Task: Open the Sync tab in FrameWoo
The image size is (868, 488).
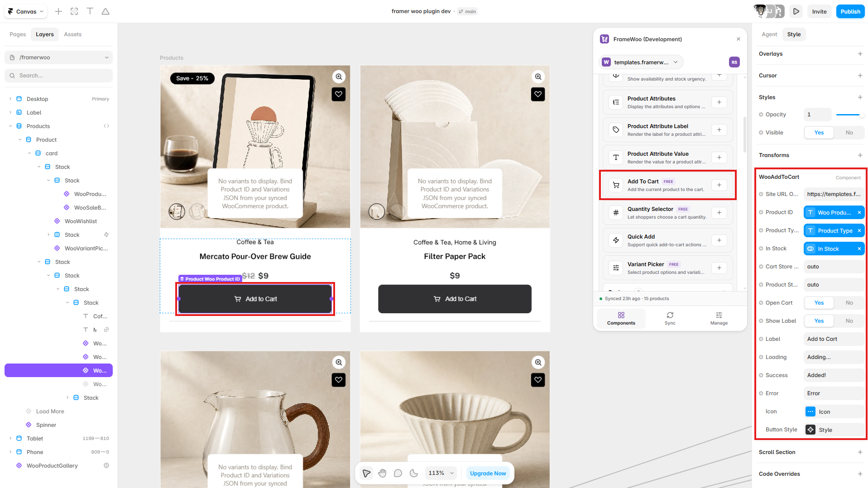Action: pyautogui.click(x=670, y=318)
